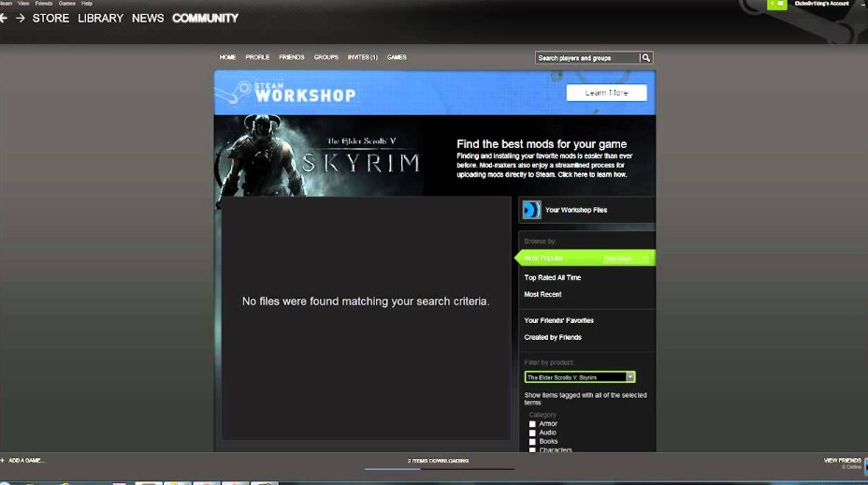Go to community Groups tab

(x=326, y=57)
